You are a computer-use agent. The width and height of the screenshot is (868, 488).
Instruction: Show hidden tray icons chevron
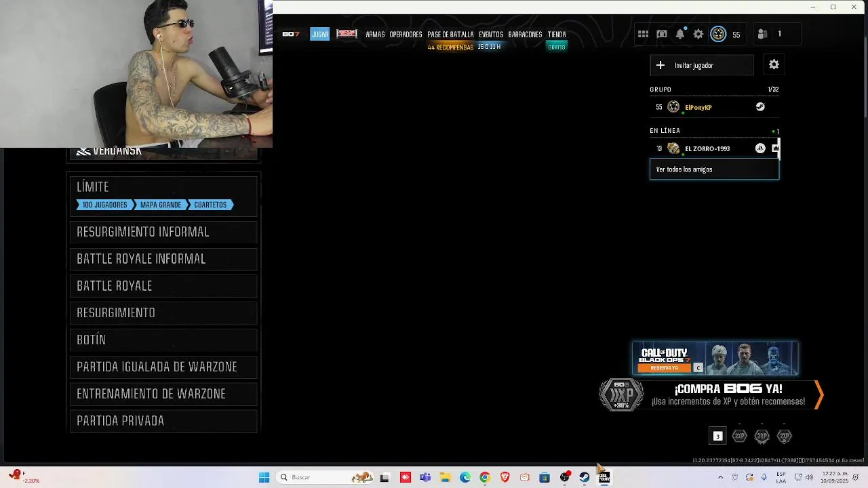[x=720, y=477]
